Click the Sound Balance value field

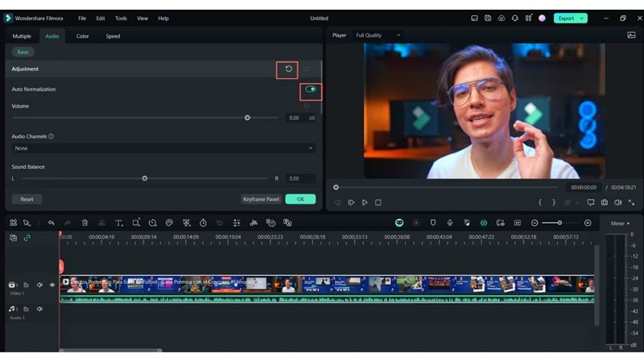300,179
